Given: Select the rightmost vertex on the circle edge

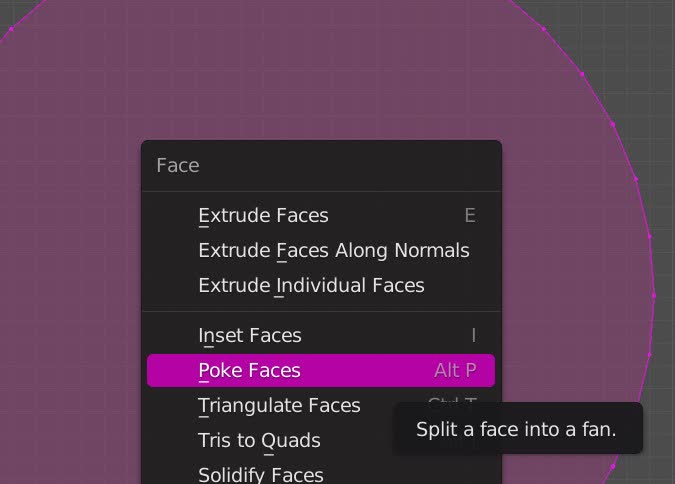Looking at the screenshot, I should coord(654,296).
